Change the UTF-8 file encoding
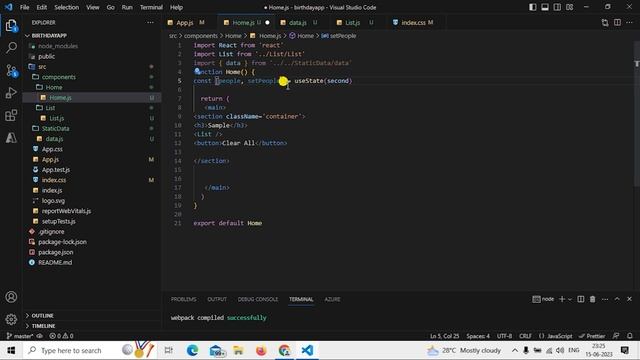Image resolution: width=640 pixels, height=360 pixels. tap(504, 336)
